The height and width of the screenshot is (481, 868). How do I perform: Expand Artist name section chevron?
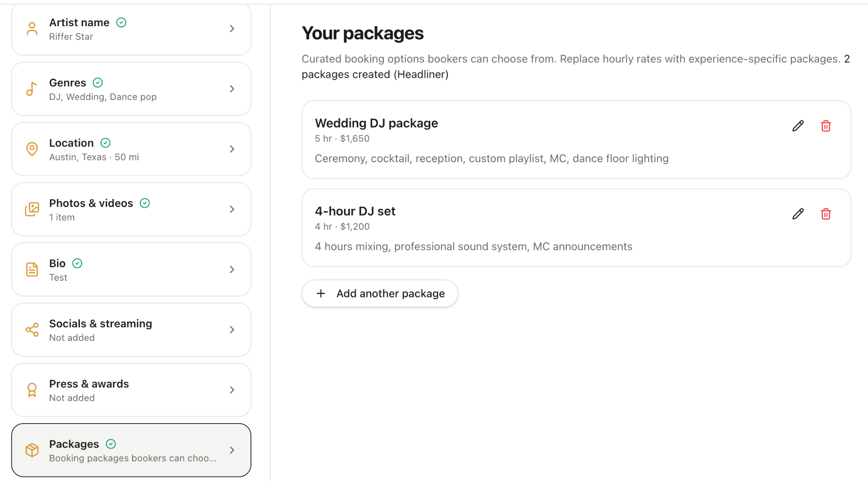pyautogui.click(x=232, y=28)
